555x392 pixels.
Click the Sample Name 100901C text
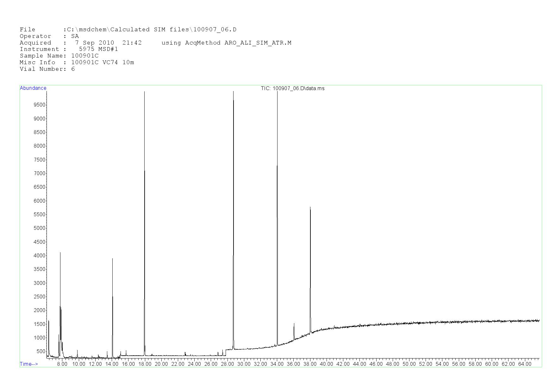pos(59,56)
